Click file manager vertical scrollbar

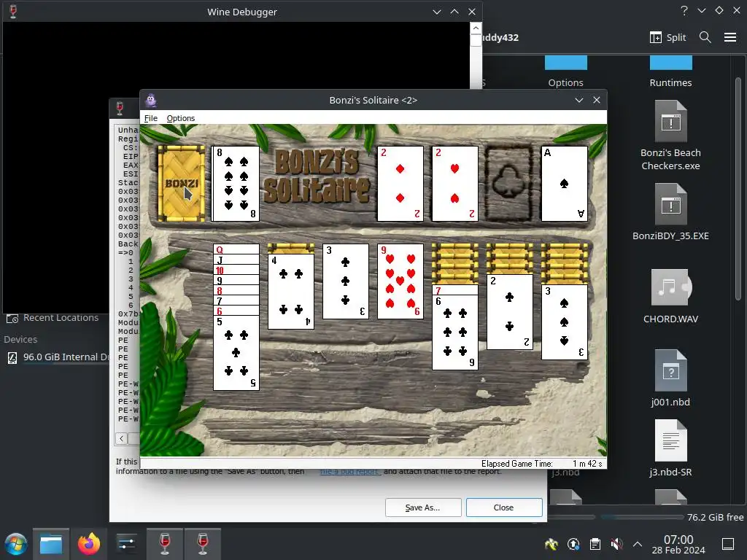[x=738, y=188]
